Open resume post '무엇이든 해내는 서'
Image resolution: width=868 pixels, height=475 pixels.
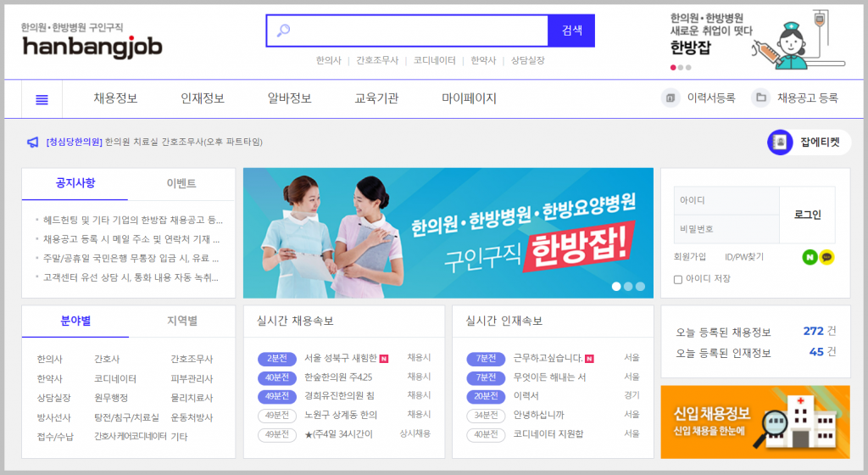point(549,377)
